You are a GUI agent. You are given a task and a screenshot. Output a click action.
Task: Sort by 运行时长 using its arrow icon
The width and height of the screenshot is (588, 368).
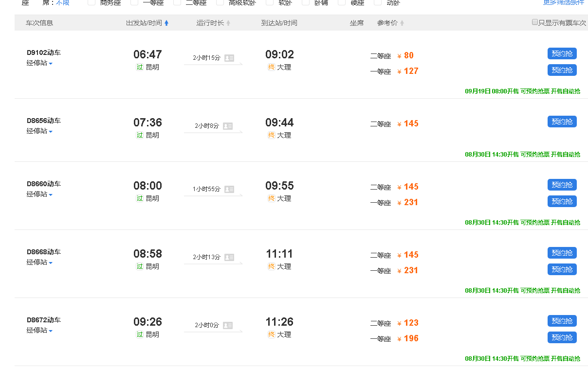point(228,23)
